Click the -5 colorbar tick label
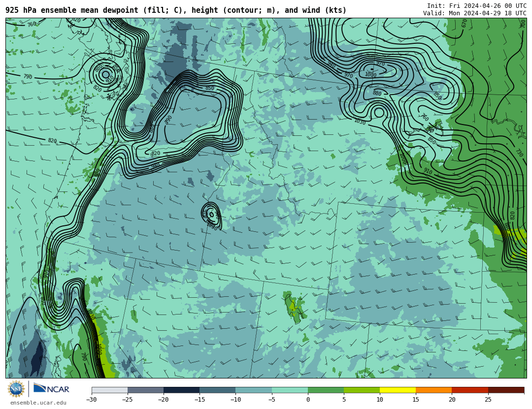Viewport: 532px width, 409px height. (271, 400)
